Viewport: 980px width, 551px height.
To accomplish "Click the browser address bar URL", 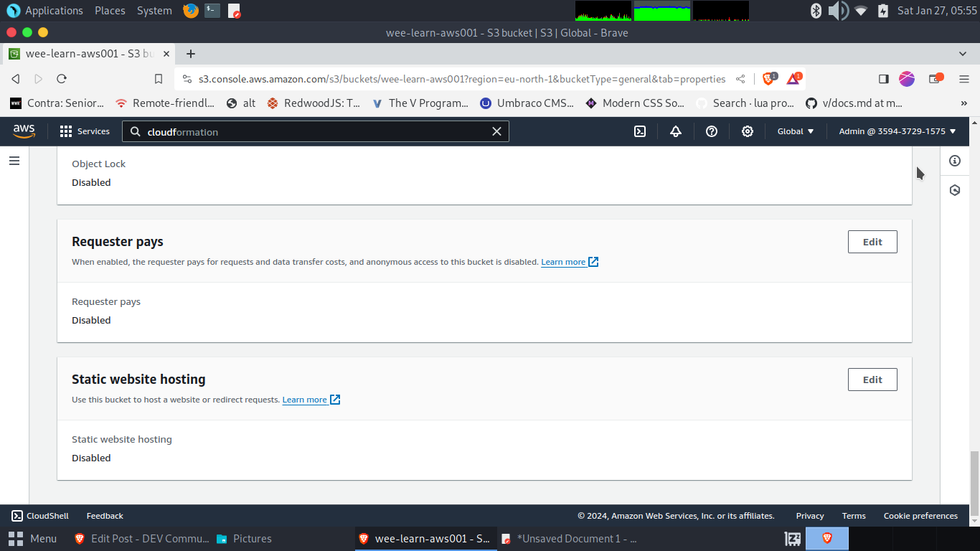I will click(x=462, y=79).
